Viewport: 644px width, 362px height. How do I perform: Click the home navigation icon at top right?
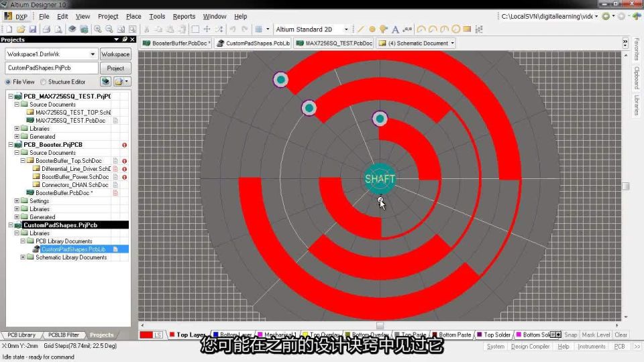(637, 16)
